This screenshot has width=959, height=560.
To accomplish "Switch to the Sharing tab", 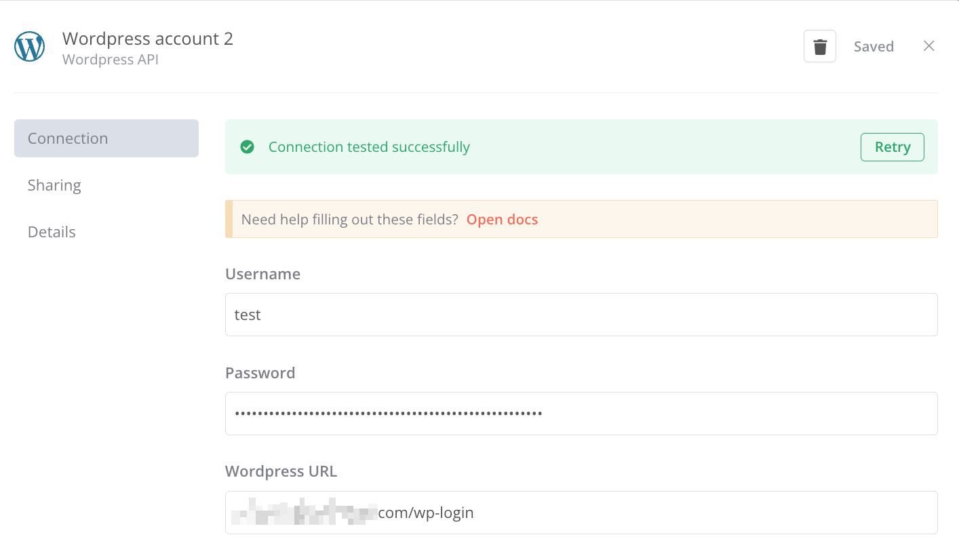I will click(x=54, y=185).
